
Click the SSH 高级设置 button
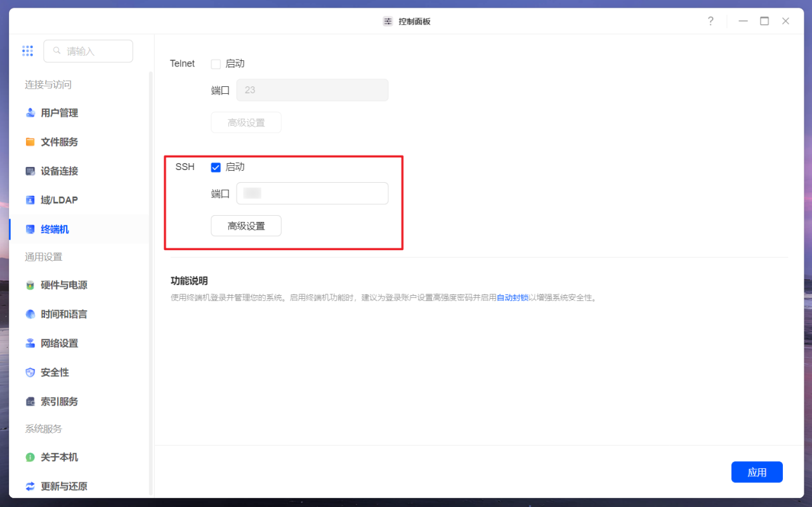(246, 225)
